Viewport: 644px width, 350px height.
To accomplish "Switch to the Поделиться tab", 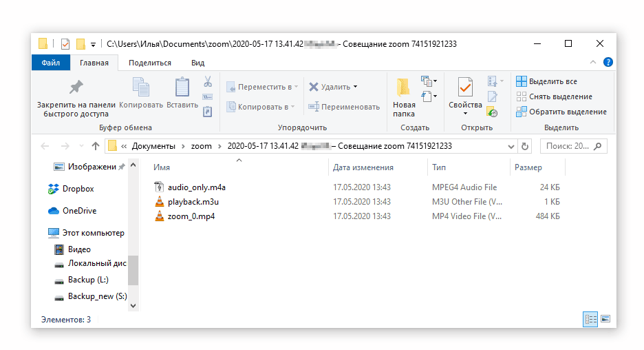I will tap(150, 63).
